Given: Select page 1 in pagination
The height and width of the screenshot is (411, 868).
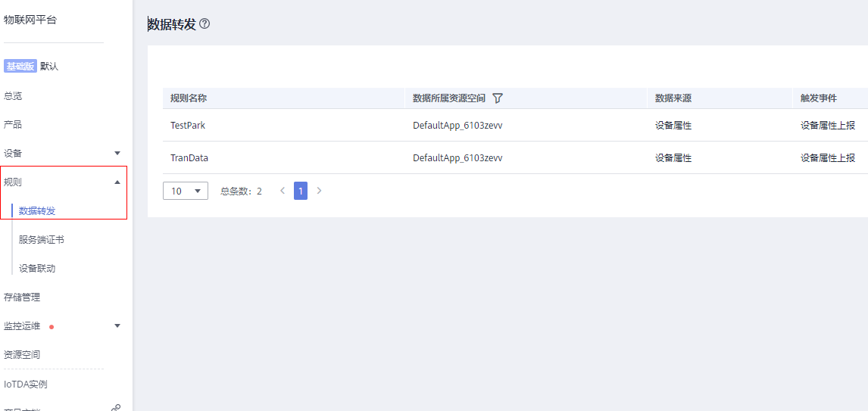Looking at the screenshot, I should click(x=301, y=191).
